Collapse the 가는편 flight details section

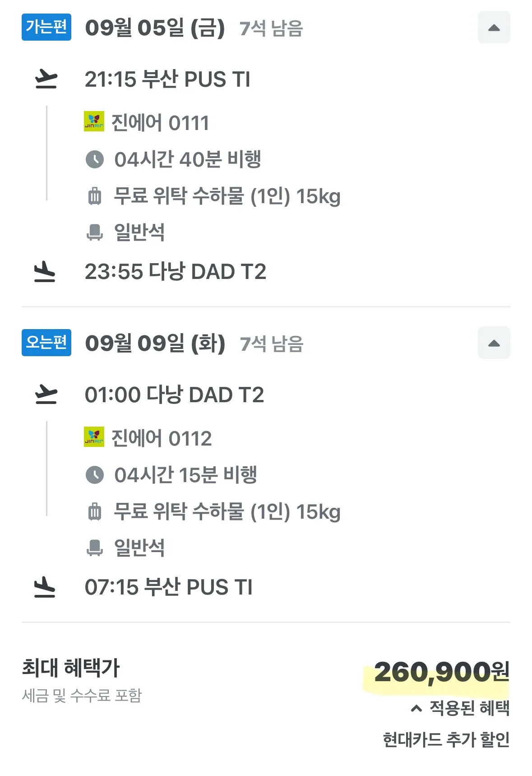pos(494,28)
